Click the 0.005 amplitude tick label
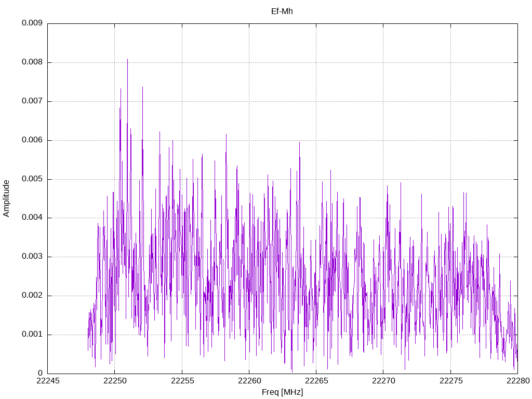This screenshot has width=532, height=399. [x=32, y=179]
